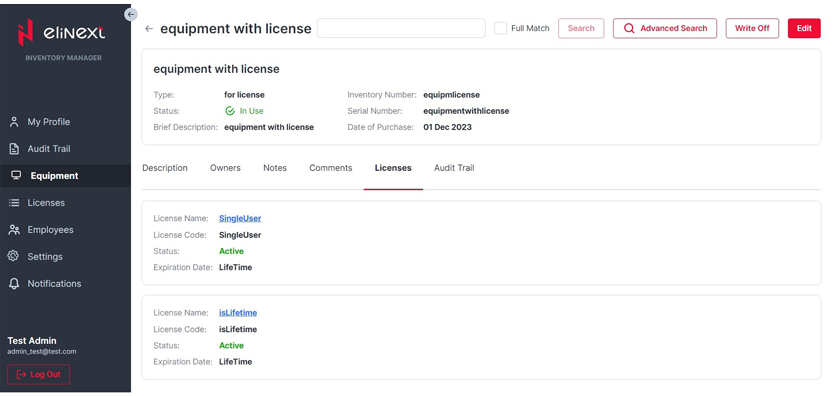The height and width of the screenshot is (396, 834).
Task: Click the 'for license' type value
Action: [x=244, y=95]
